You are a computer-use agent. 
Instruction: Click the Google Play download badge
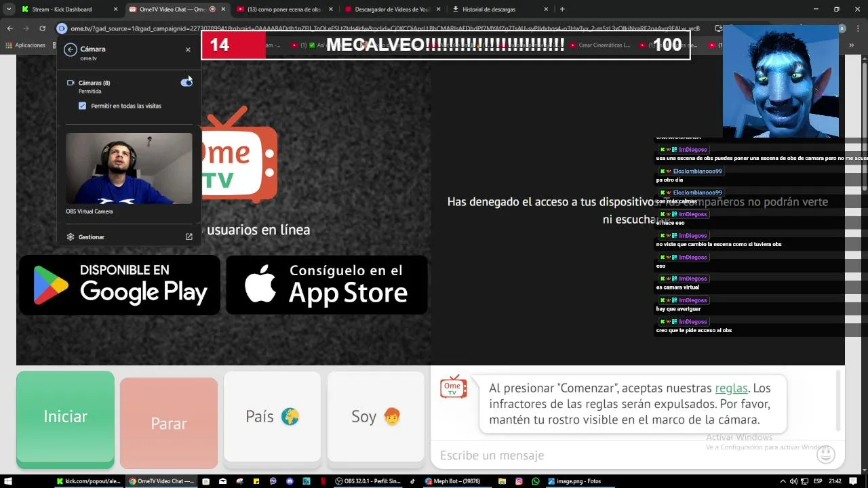click(x=119, y=285)
